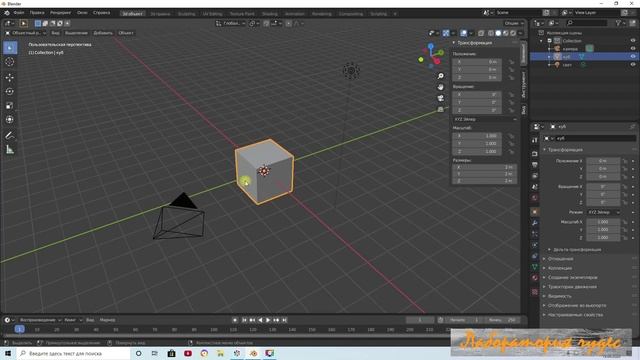Enable wireframe viewport shading
The image size is (640, 360).
pyautogui.click(x=491, y=33)
